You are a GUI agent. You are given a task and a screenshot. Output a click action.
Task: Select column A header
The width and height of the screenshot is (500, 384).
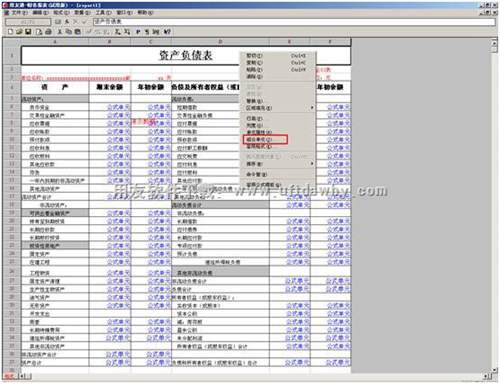(x=55, y=42)
